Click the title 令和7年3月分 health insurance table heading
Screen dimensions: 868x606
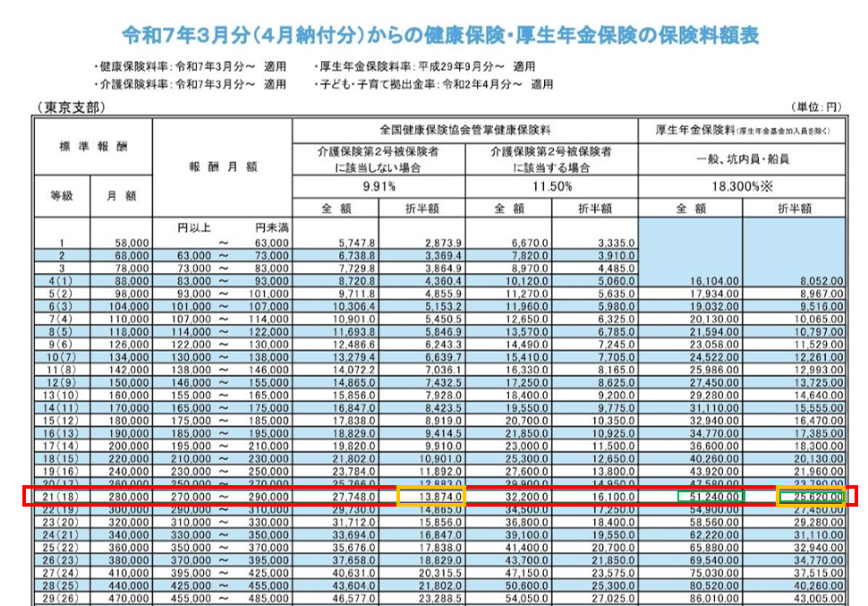point(433,34)
